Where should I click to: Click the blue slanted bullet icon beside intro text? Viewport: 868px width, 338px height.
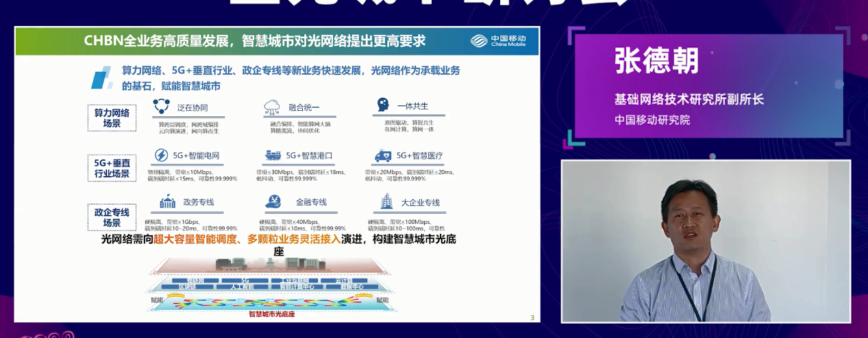102,77
